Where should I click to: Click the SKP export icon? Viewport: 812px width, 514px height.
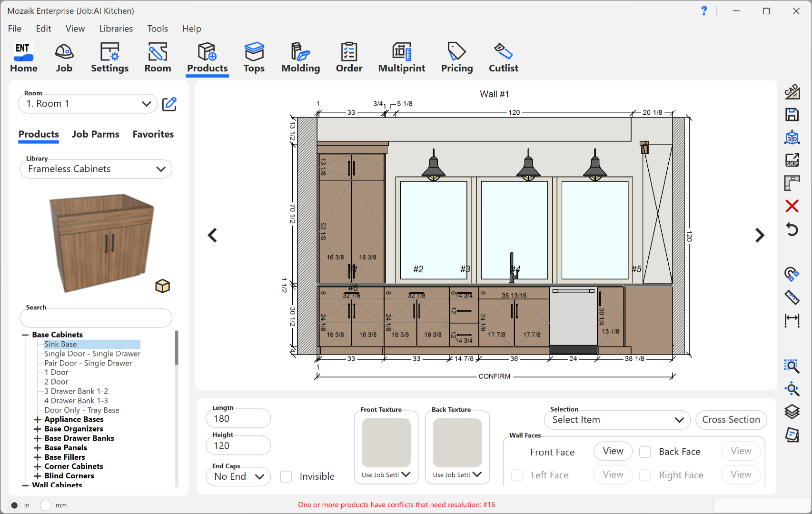pos(792,160)
